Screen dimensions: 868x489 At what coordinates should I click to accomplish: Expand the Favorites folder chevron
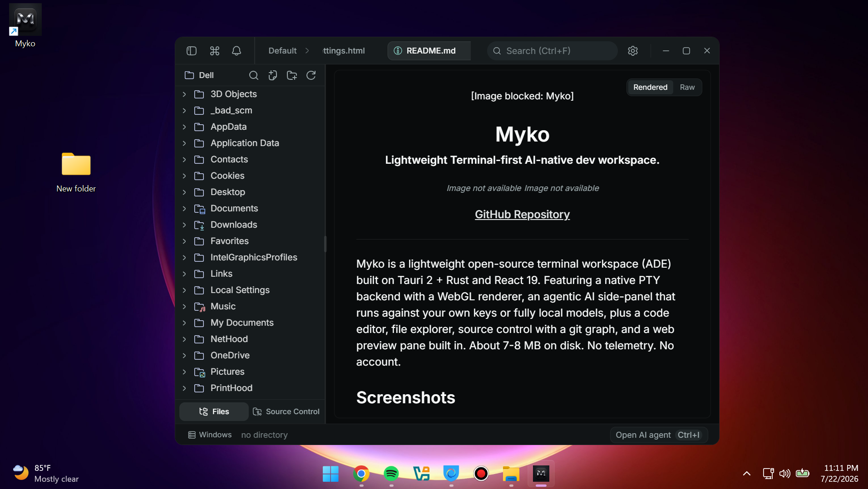(x=184, y=241)
